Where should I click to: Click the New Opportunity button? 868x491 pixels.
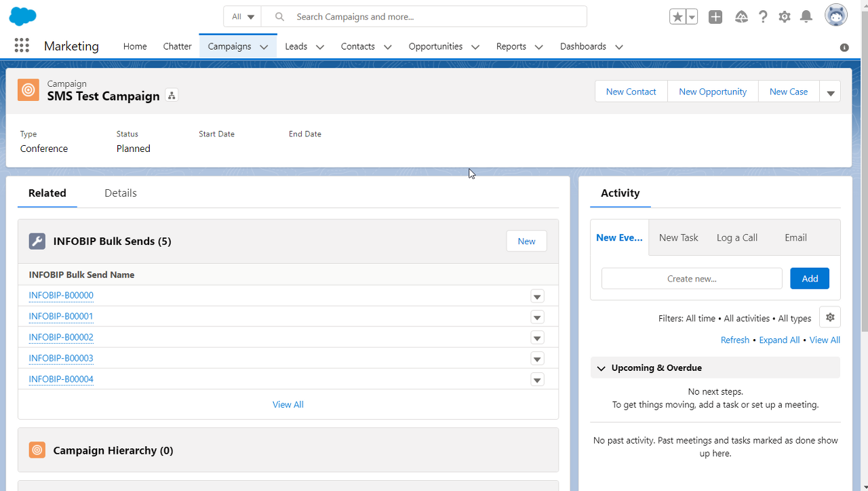click(x=713, y=92)
